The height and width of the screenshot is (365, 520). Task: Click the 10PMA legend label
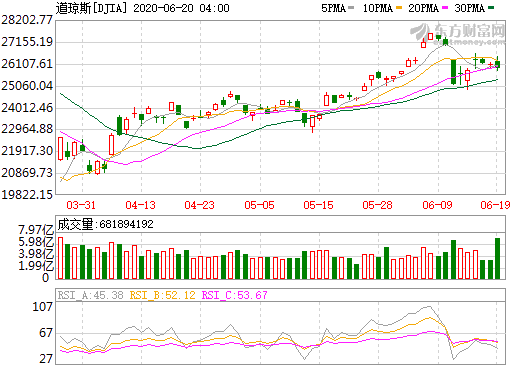(378, 8)
